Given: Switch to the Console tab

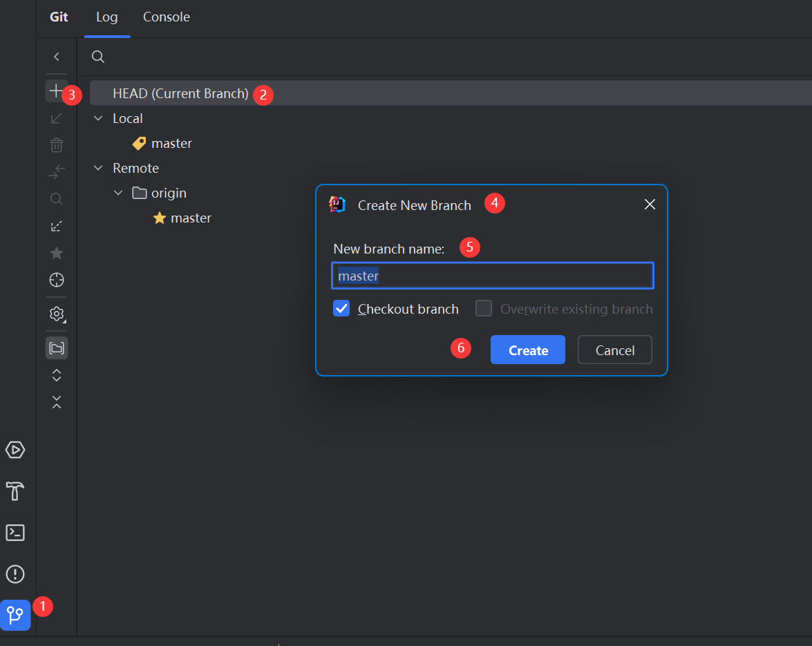Looking at the screenshot, I should (166, 17).
